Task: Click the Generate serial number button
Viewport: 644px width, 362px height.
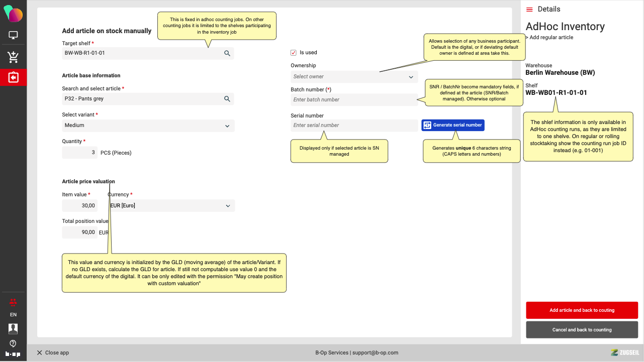Action: (452, 125)
